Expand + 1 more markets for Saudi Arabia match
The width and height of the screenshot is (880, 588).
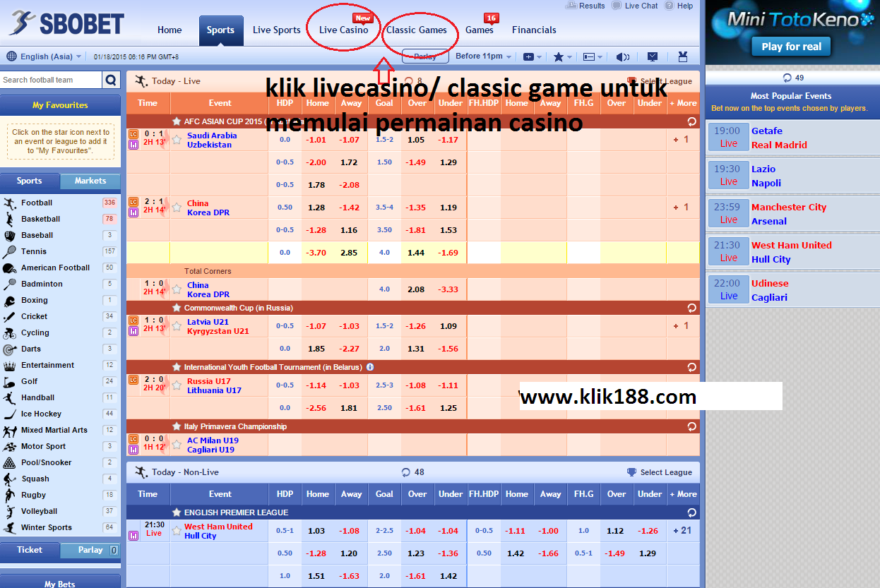coord(682,140)
